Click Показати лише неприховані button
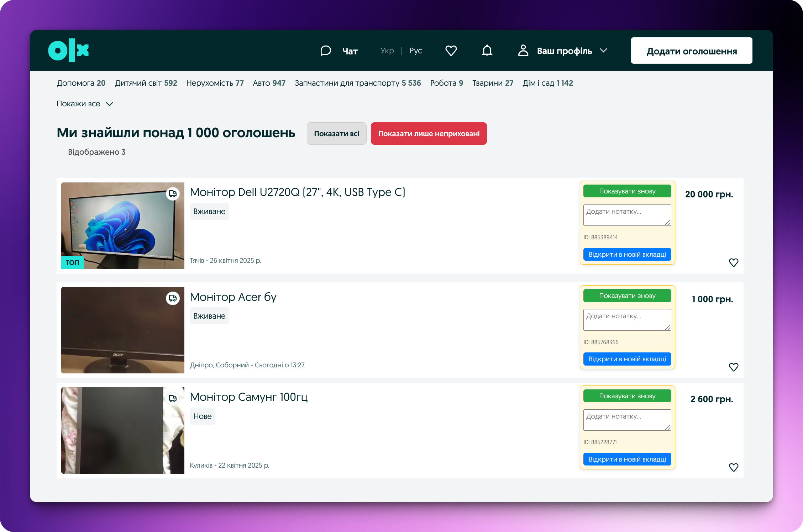Viewport: 803px width, 532px height. [x=429, y=134]
